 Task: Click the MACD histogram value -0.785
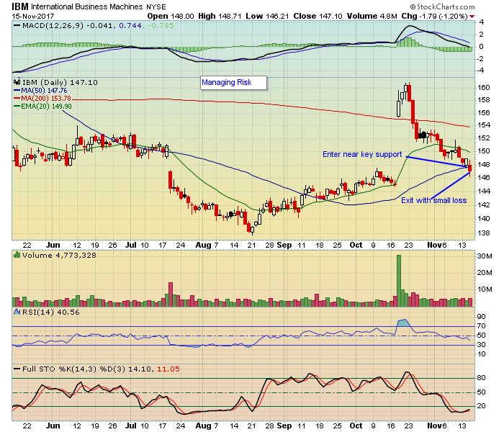[x=161, y=25]
